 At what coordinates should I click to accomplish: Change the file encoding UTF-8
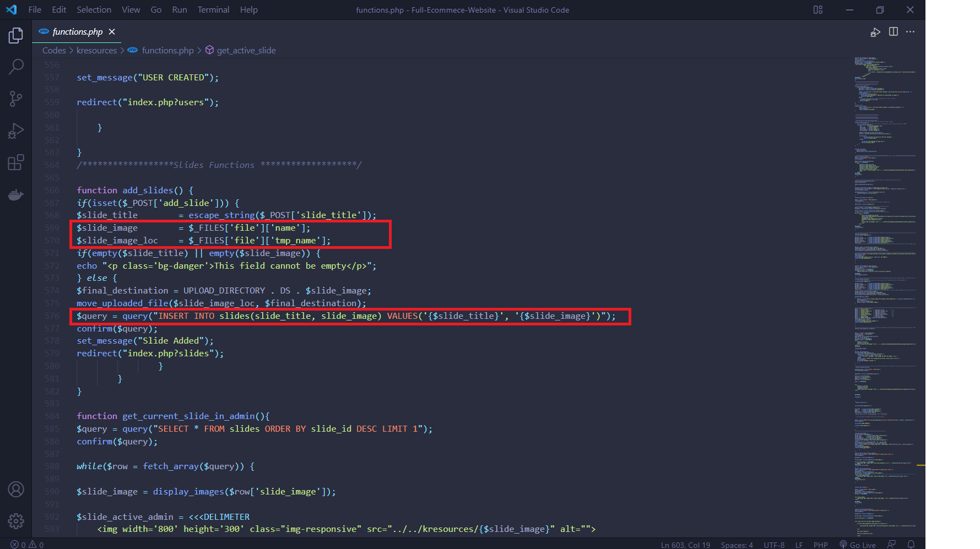[x=774, y=545]
